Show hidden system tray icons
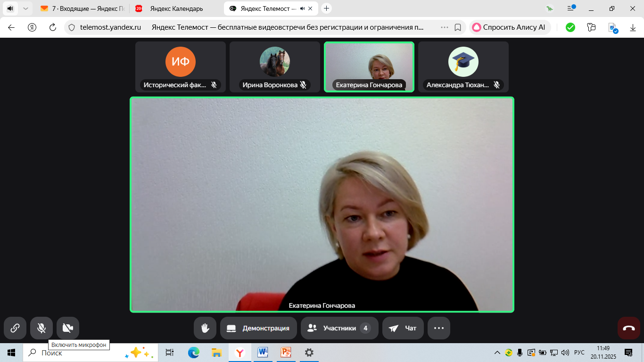644x362 pixels. click(x=497, y=353)
